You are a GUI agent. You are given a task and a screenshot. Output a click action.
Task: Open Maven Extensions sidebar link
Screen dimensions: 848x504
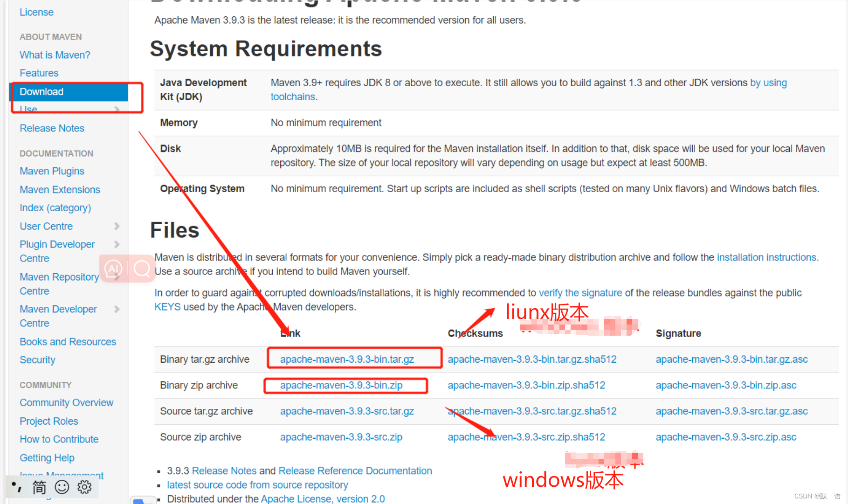60,190
